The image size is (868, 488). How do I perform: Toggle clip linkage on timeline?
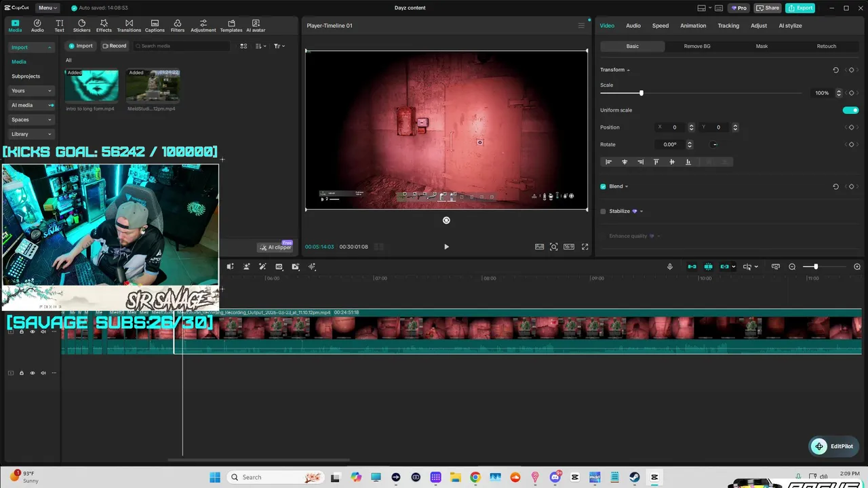(724, 267)
